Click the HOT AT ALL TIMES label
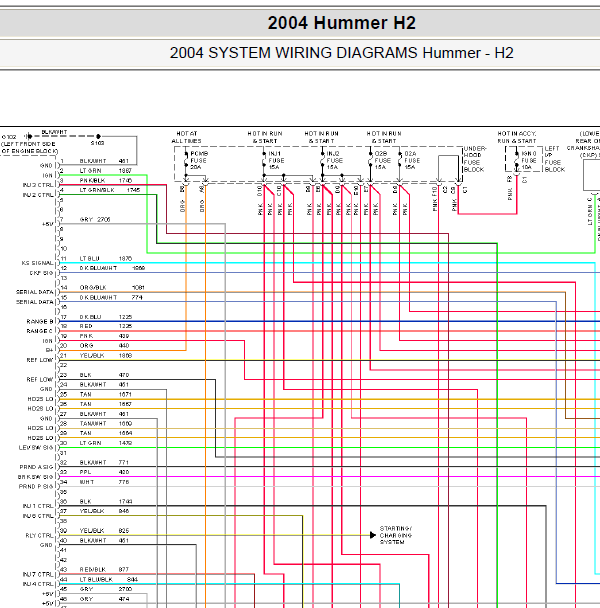The height and width of the screenshot is (608, 600). [187, 137]
